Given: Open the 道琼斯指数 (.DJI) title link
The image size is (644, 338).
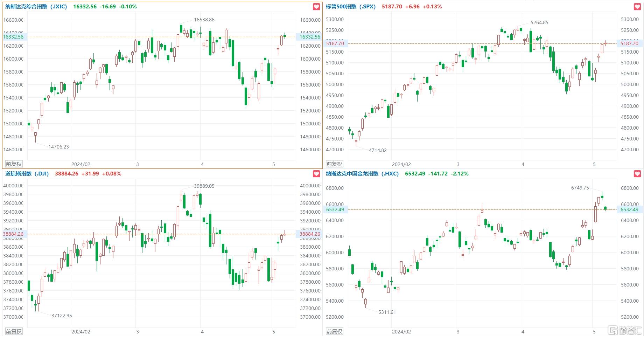Looking at the screenshot, I should click(27, 174).
